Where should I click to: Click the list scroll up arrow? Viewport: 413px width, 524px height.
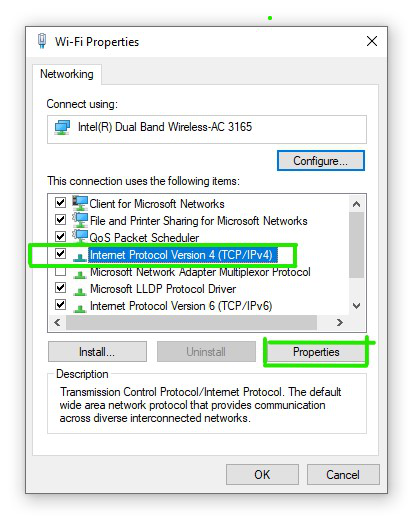pyautogui.click(x=357, y=204)
